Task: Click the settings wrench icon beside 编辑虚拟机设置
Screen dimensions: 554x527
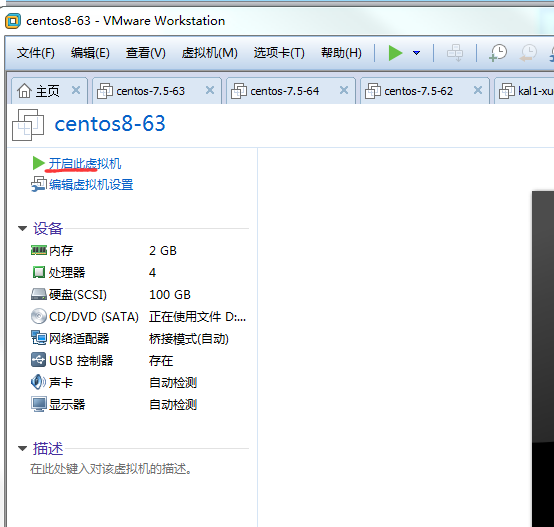Action: (39, 184)
